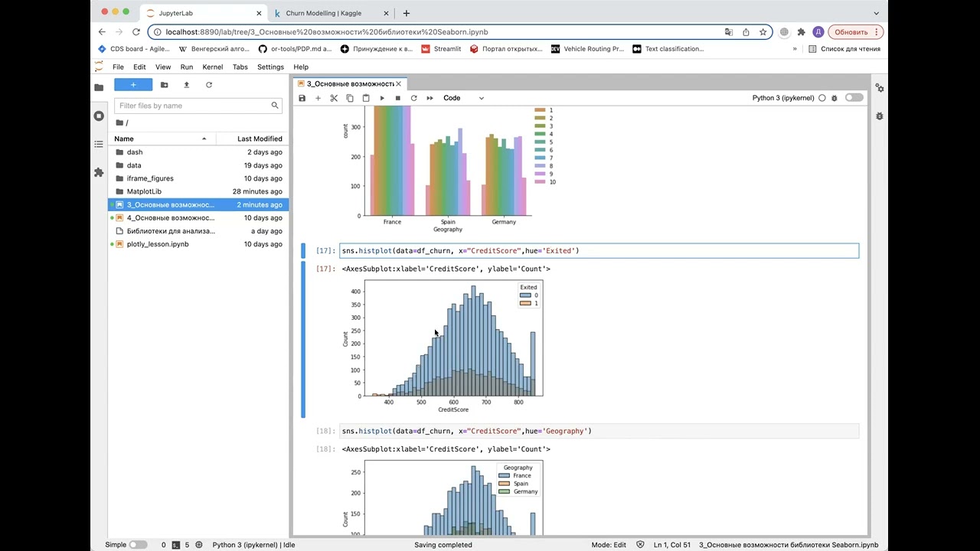The width and height of the screenshot is (980, 551).
Task: Sort files by the Name column header
Action: click(124, 139)
